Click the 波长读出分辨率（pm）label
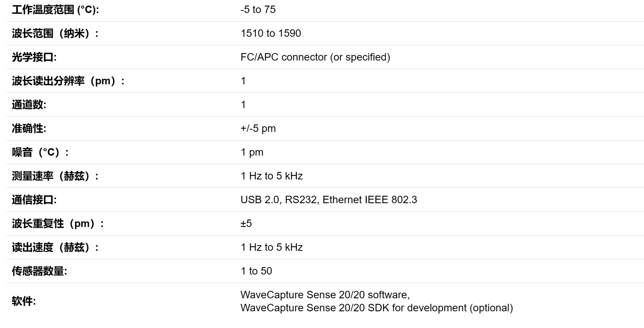This screenshot has width=644, height=328. tap(68, 81)
